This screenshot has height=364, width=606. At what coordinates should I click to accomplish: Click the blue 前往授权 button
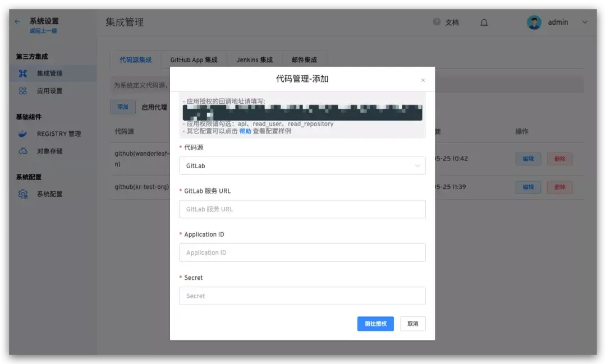[x=375, y=324]
